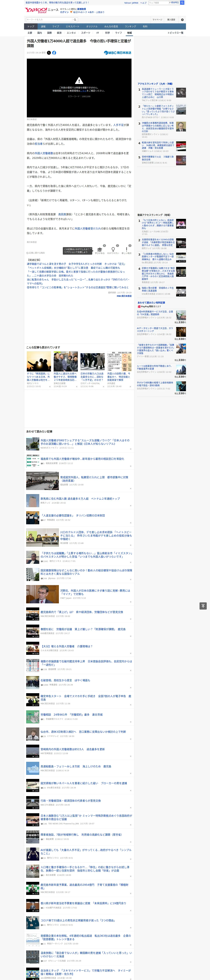Open article 河野氏、外国人が日本の医療に

coord(95,593)
